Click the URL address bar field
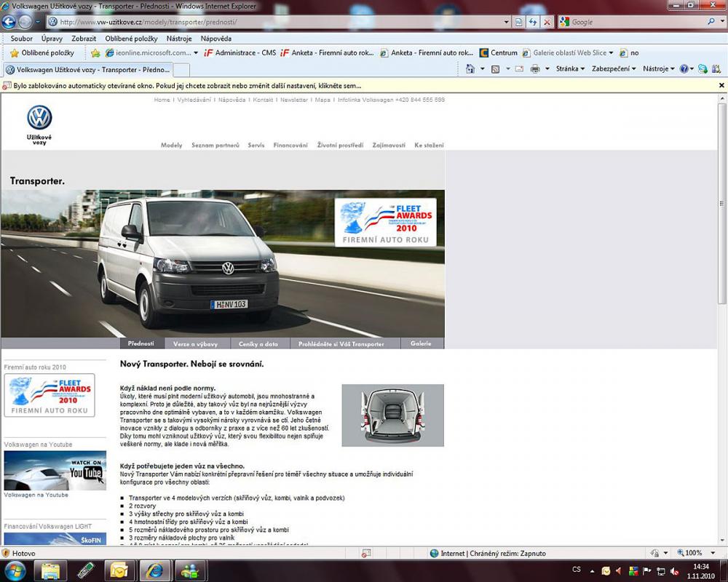Viewport: 728px width, 582px height. 279,22
